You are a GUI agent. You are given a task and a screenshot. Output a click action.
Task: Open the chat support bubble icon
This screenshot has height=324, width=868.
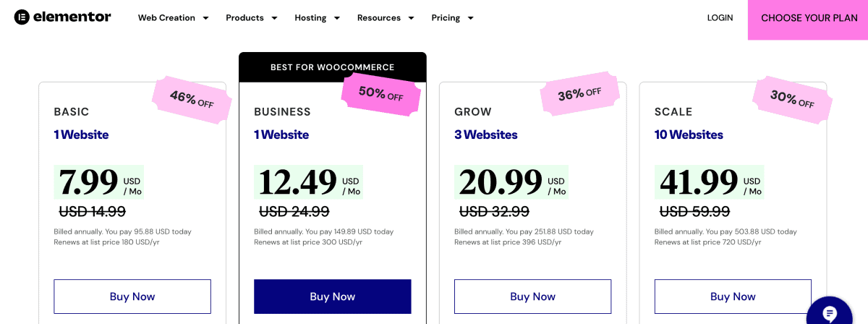click(830, 313)
